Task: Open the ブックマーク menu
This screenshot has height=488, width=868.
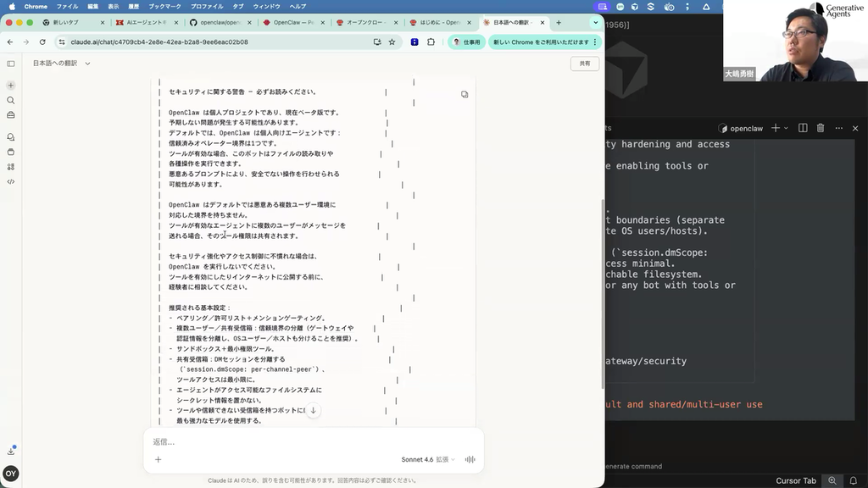Action: point(164,7)
